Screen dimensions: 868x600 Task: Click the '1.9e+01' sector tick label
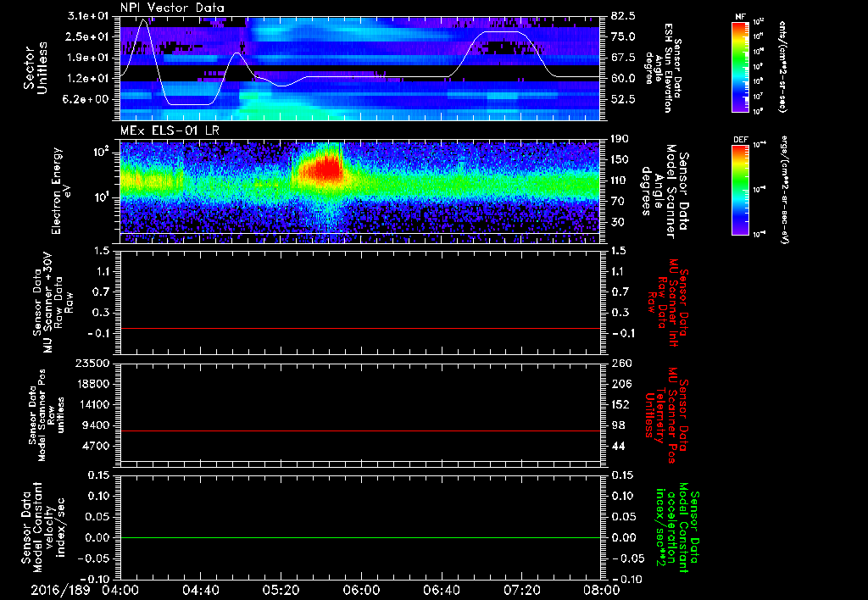click(x=88, y=58)
